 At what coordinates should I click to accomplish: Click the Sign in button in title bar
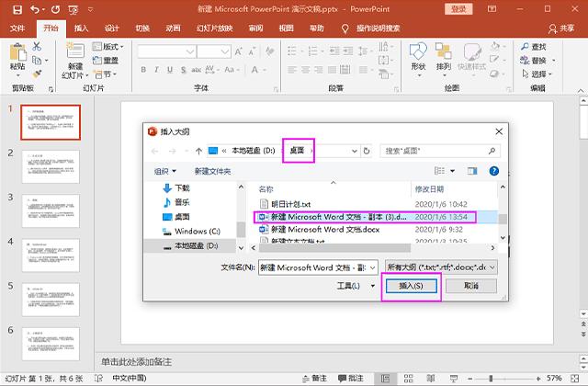pyautogui.click(x=458, y=9)
